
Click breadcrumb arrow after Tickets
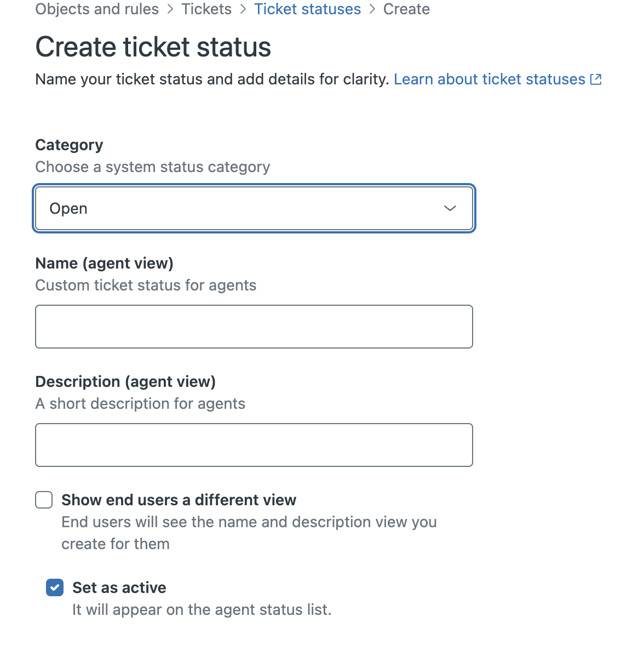point(243,9)
